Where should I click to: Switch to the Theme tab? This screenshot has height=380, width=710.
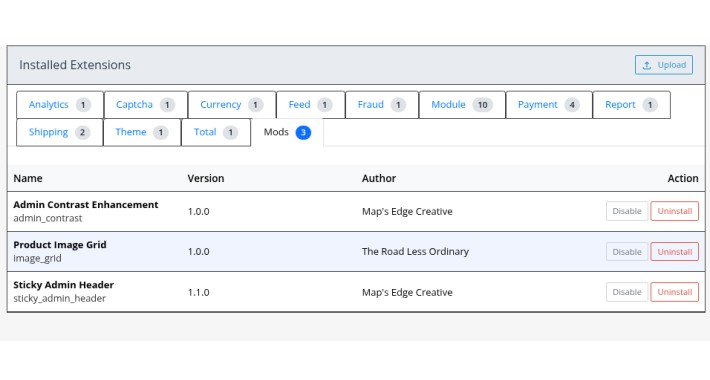point(142,132)
